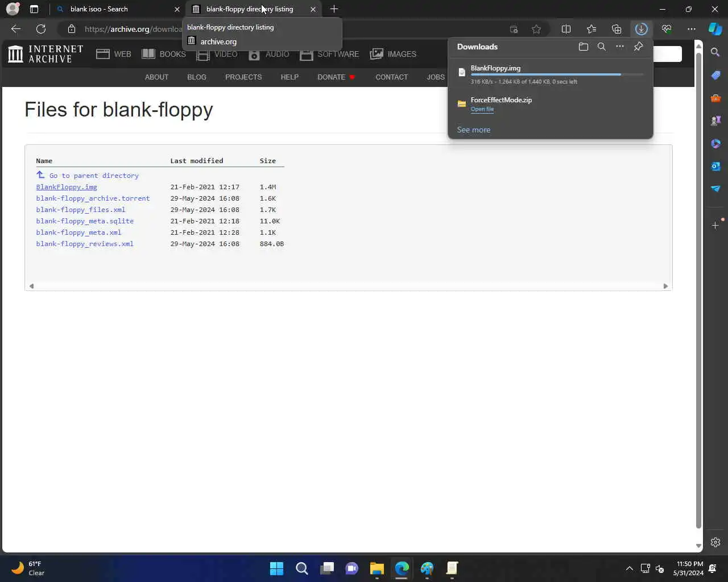728x582 pixels.
Task: Open blank-floppy_meta.xml link
Action: pos(78,232)
